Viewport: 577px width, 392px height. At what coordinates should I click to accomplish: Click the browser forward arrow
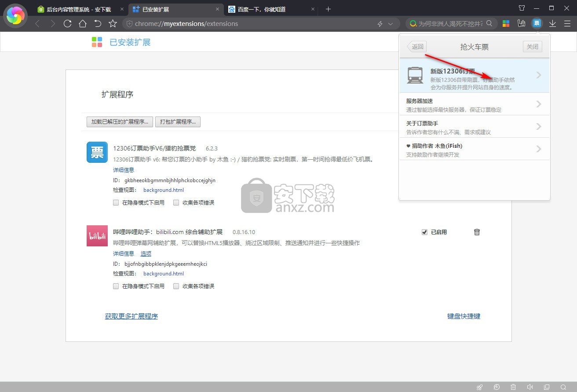pyautogui.click(x=53, y=24)
